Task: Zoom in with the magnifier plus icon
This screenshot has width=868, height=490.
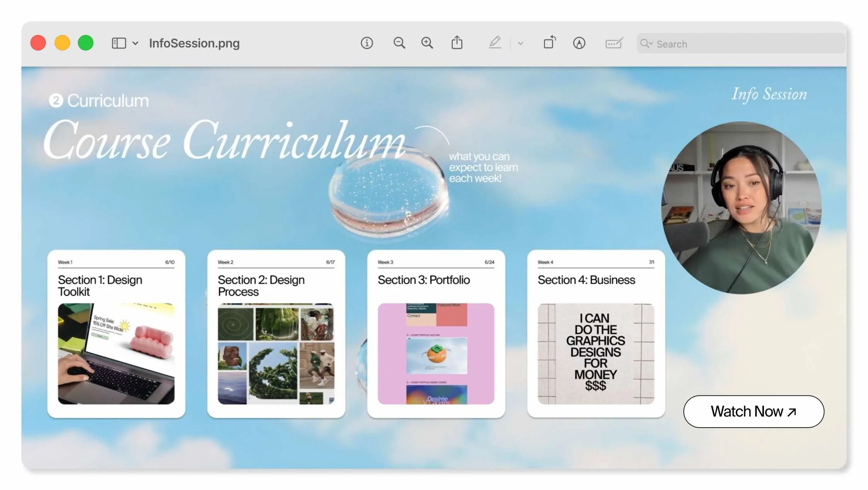Action: tap(427, 43)
